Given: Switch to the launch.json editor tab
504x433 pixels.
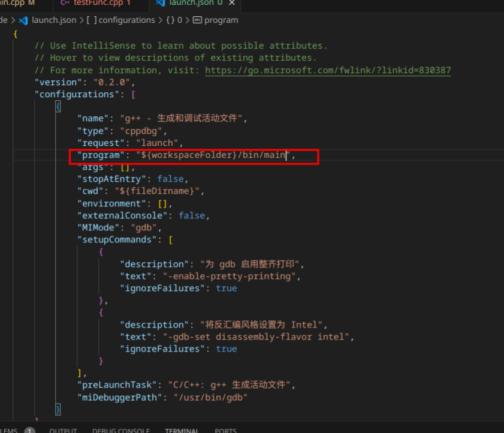Looking at the screenshot, I should pyautogui.click(x=195, y=3).
